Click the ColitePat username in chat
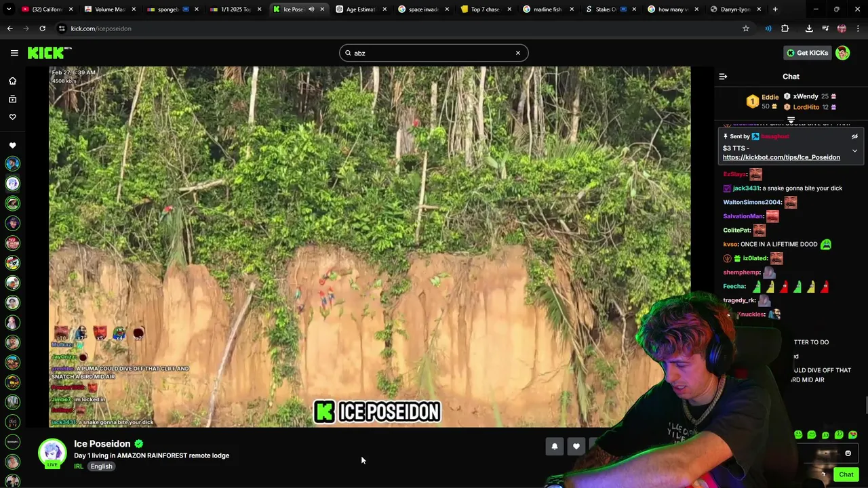 [x=736, y=230]
